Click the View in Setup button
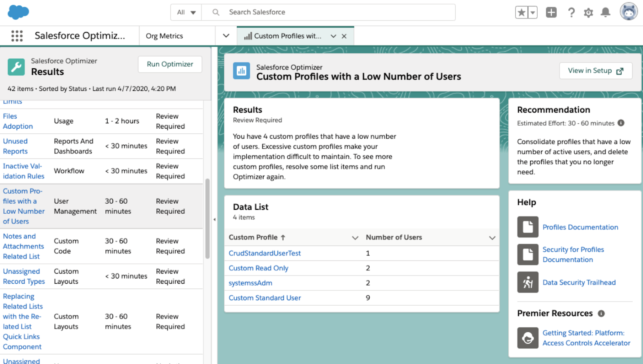The width and height of the screenshot is (643, 364). [595, 71]
